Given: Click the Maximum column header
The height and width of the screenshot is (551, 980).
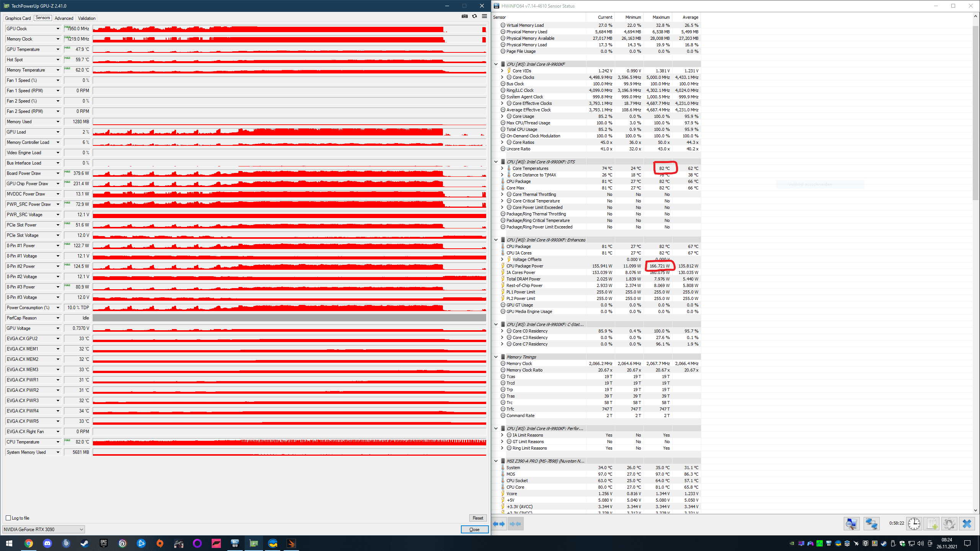Looking at the screenshot, I should [x=658, y=17].
